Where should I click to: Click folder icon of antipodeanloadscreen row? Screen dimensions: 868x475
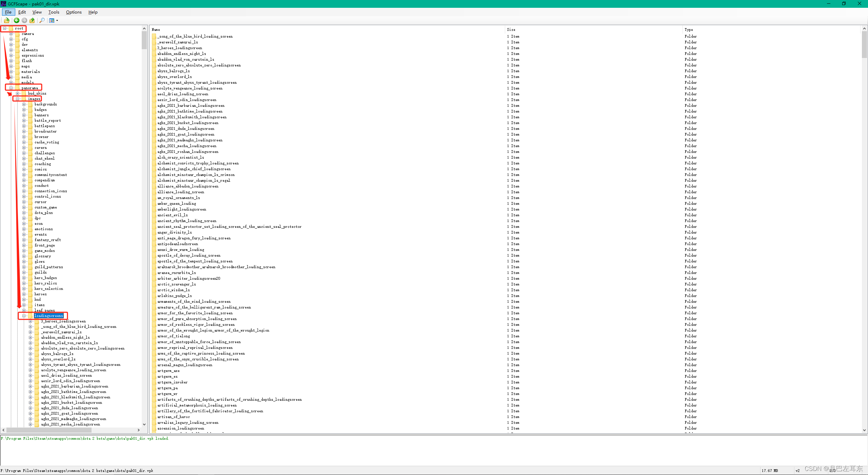point(154,244)
